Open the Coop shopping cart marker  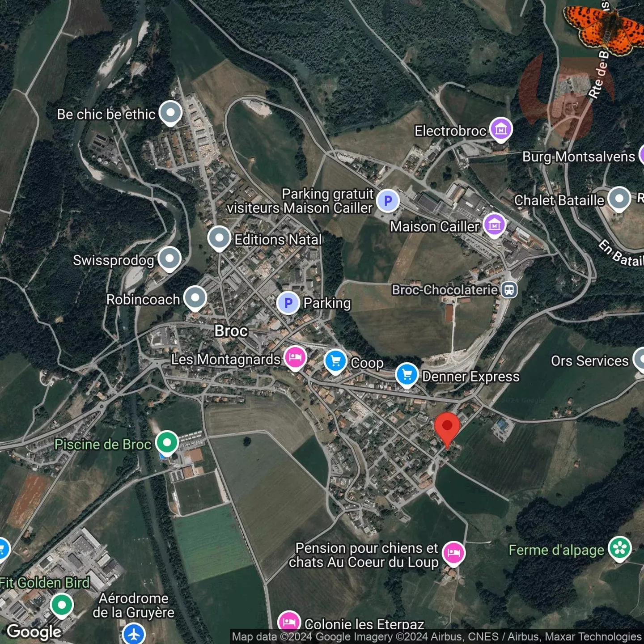(x=335, y=361)
